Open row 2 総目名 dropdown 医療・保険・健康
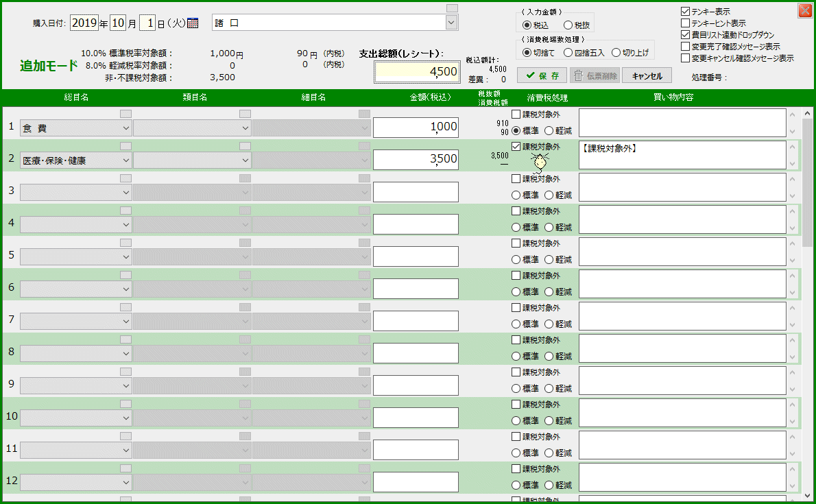 point(75,160)
